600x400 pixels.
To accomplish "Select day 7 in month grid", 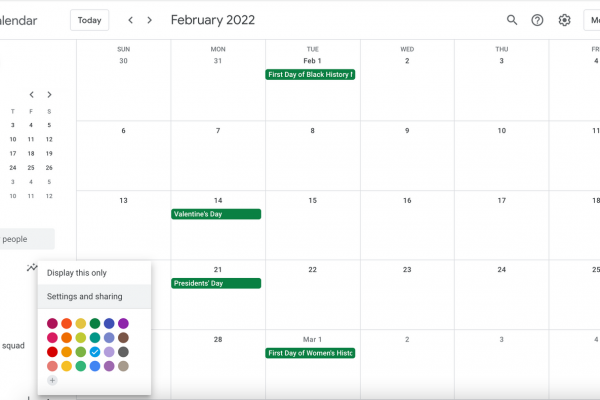I will pos(218,131).
